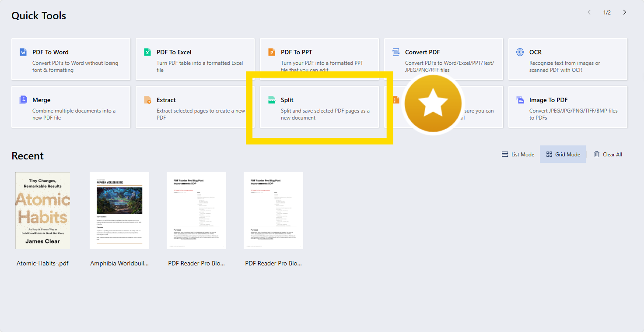Viewport: 644px width, 332px height.
Task: Open the Atomic Habits thumbnail
Action: click(43, 211)
